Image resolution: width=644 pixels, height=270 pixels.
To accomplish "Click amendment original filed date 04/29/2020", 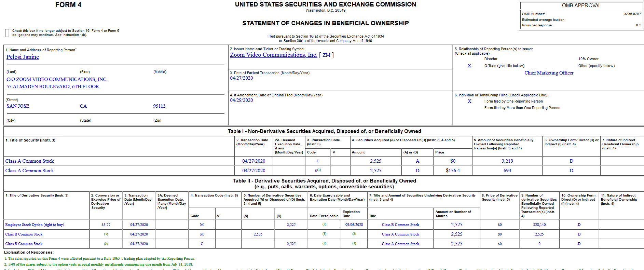I will pyautogui.click(x=242, y=100).
